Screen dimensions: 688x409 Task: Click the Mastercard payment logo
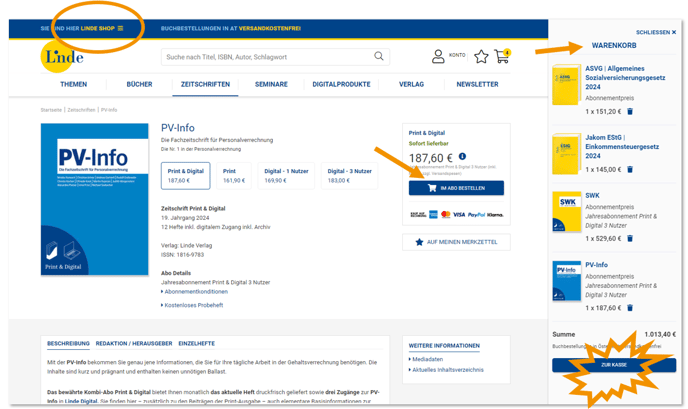pos(446,214)
